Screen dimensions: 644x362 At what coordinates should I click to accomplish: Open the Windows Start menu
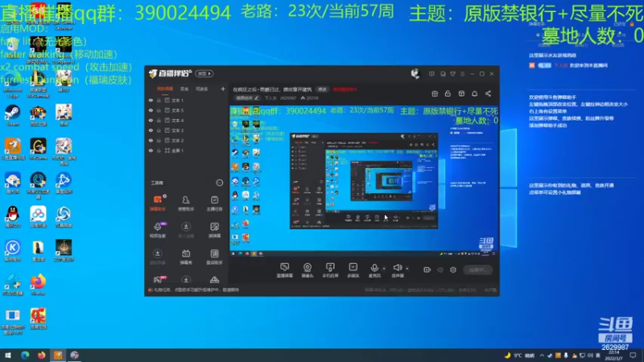(x=8, y=355)
